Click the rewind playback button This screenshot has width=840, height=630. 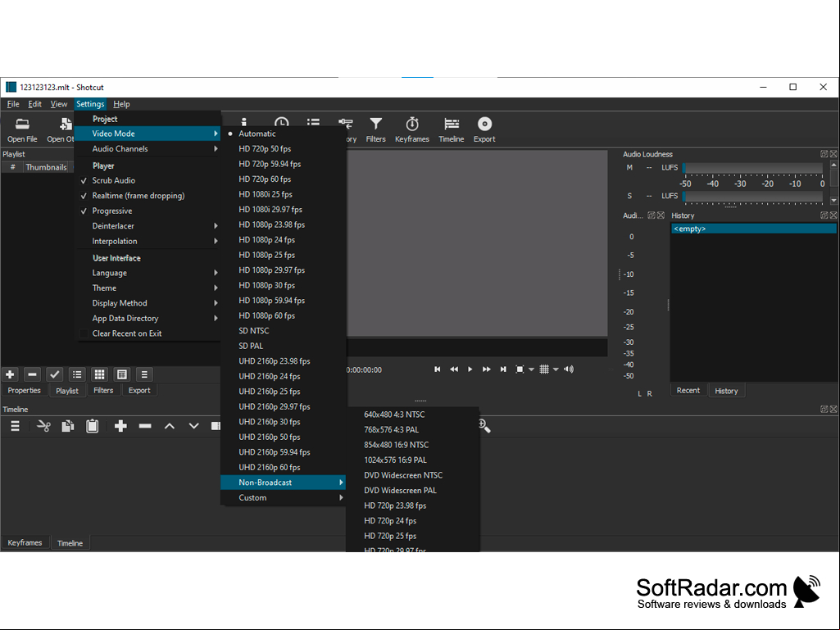click(x=454, y=369)
